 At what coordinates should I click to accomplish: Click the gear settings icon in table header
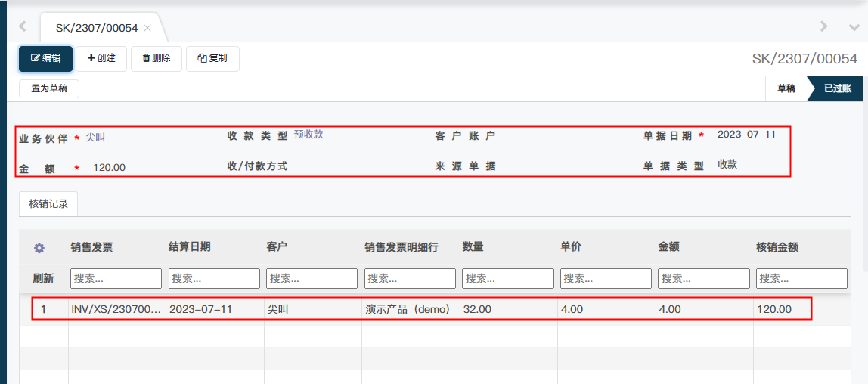pos(39,248)
